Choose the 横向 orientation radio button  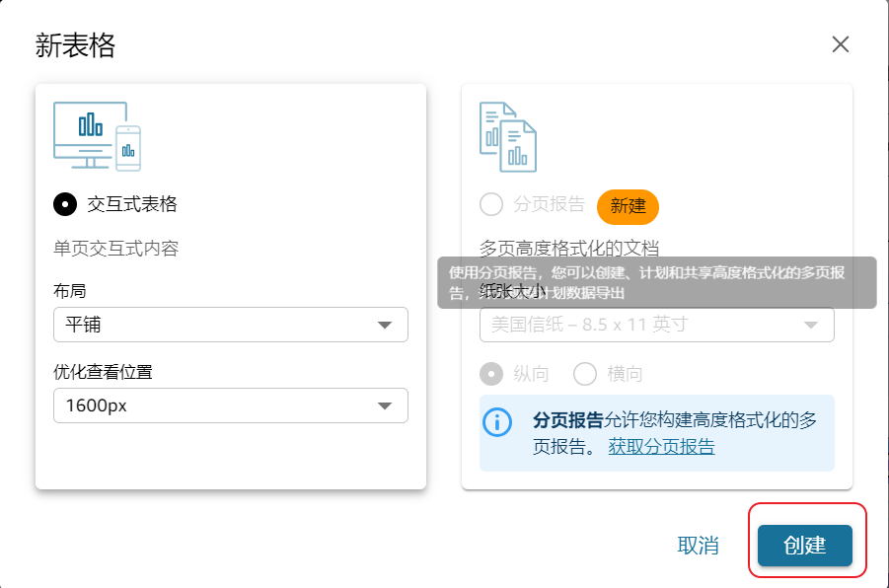[x=585, y=374]
